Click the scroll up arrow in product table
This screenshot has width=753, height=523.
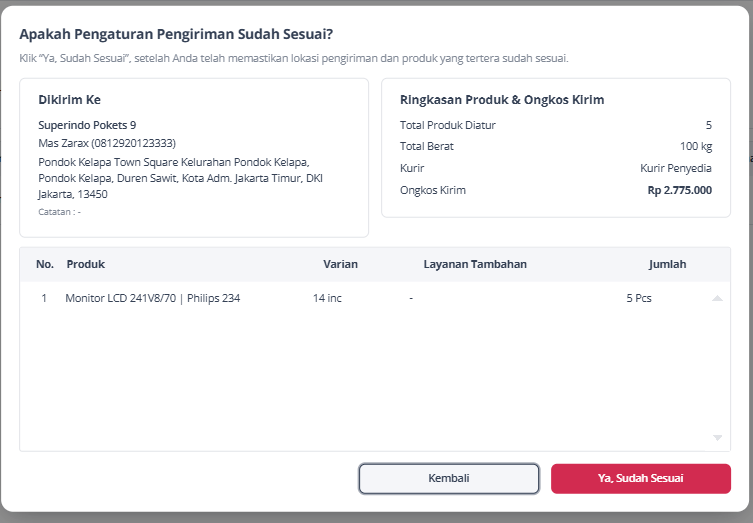point(717,298)
